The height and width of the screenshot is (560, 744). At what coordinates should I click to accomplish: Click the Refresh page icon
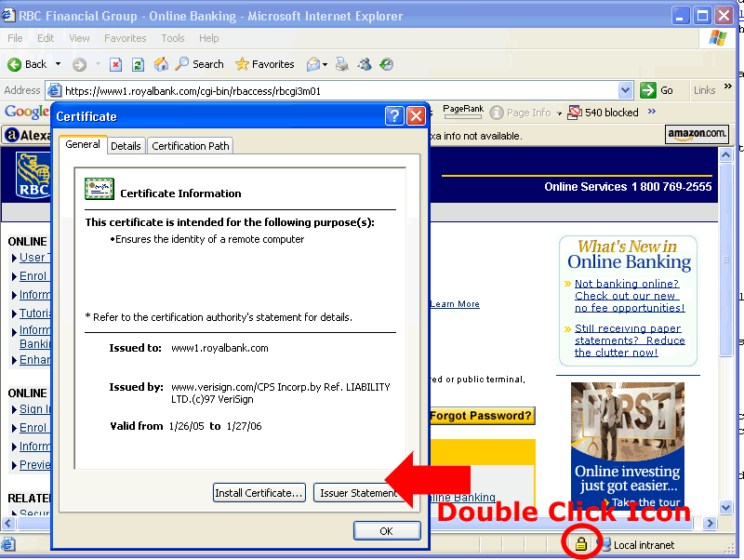coord(138,64)
